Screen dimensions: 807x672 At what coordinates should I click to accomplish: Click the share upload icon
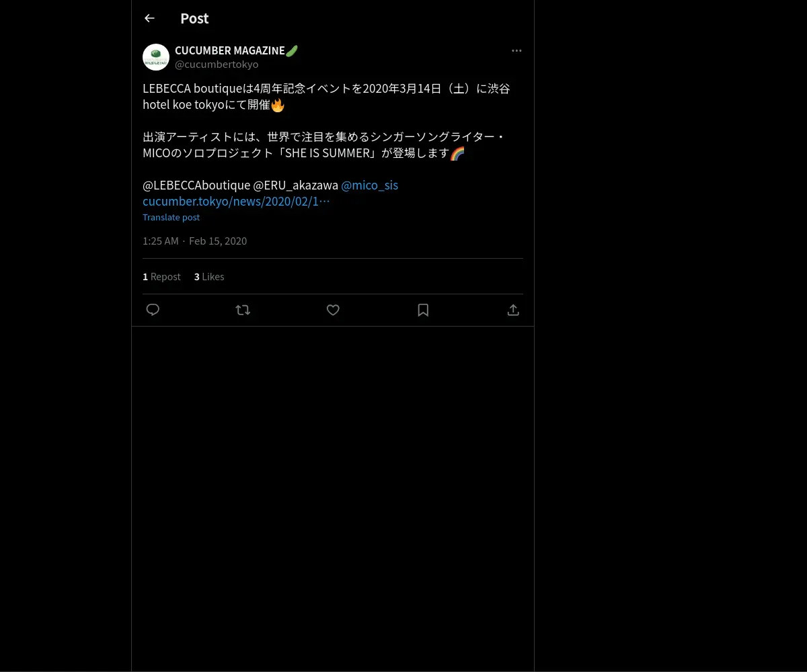click(513, 310)
